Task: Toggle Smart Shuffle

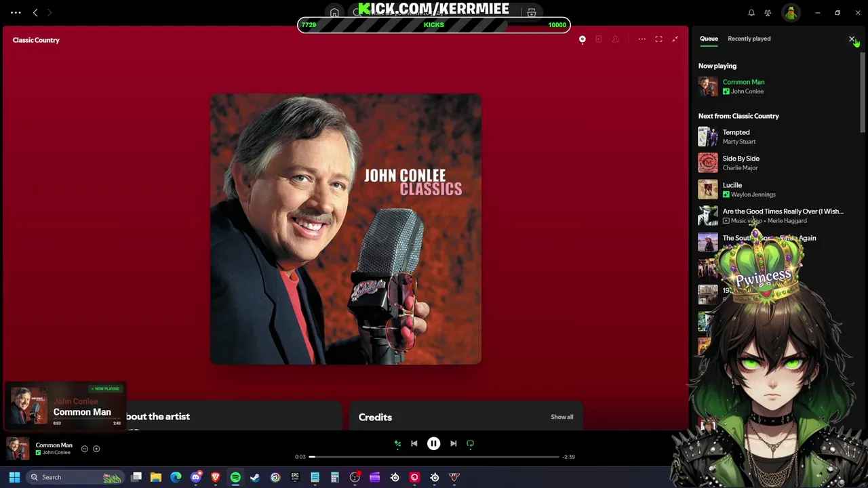Action: [397, 443]
